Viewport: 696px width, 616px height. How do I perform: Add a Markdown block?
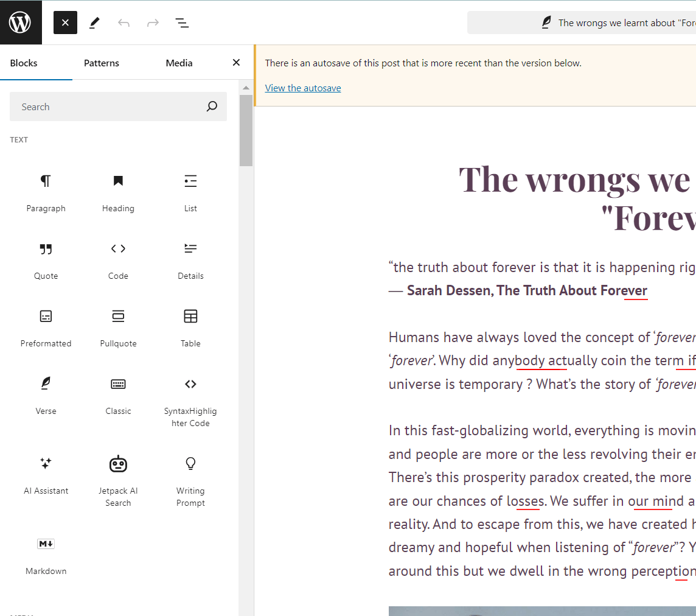pos(46,555)
